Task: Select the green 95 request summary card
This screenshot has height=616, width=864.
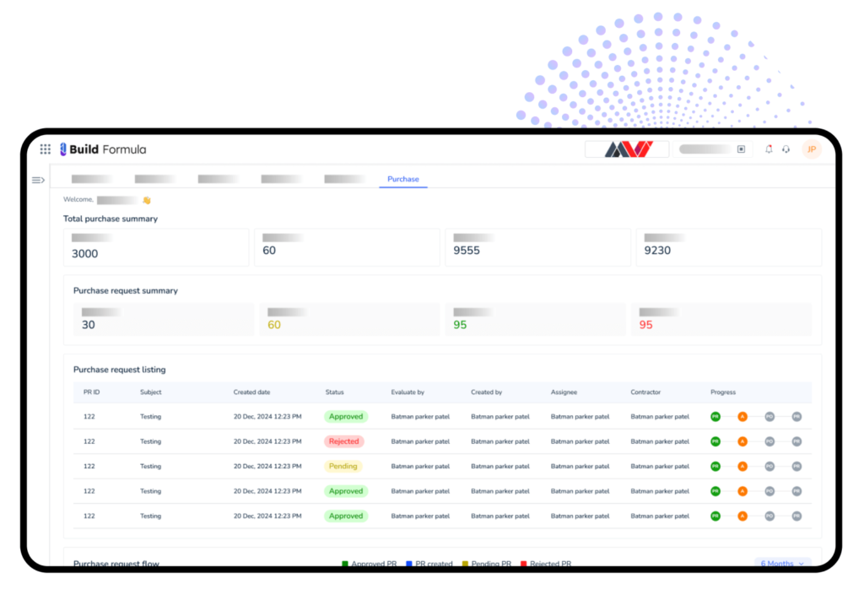Action: tap(535, 319)
